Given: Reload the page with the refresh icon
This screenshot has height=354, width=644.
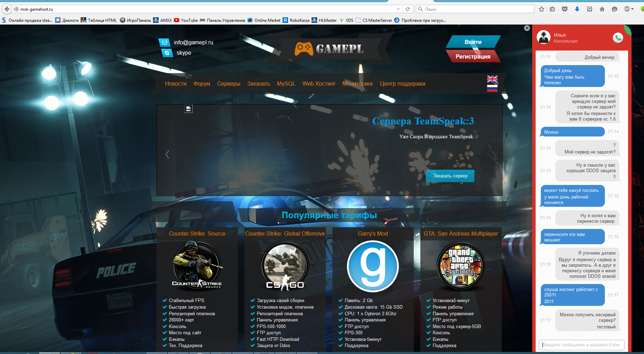Looking at the screenshot, I should (x=408, y=9).
